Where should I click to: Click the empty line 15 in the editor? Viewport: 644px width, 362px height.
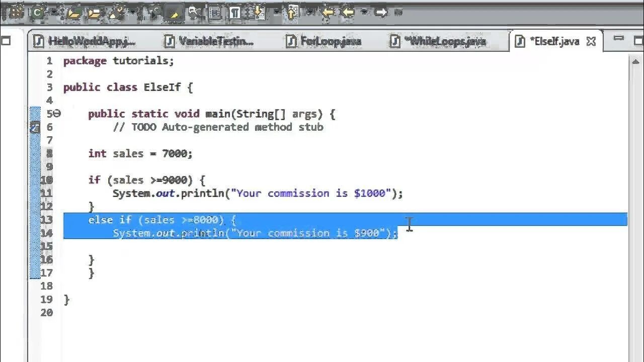coord(345,246)
